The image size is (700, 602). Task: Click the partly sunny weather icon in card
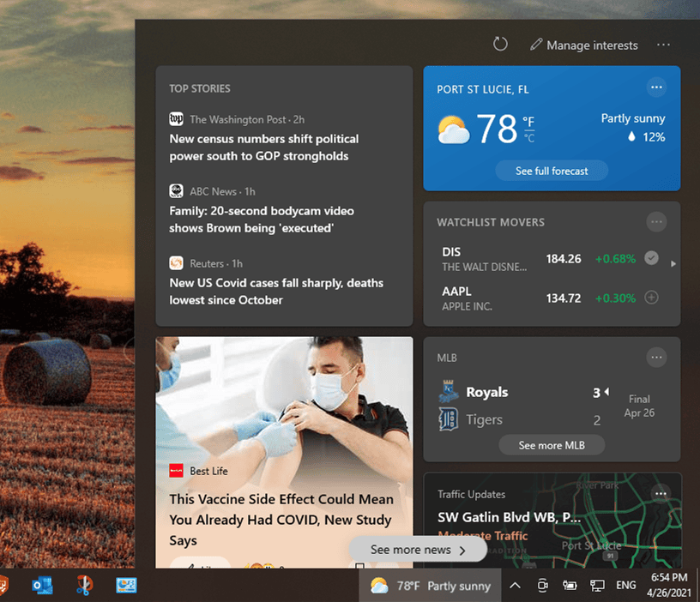click(453, 129)
